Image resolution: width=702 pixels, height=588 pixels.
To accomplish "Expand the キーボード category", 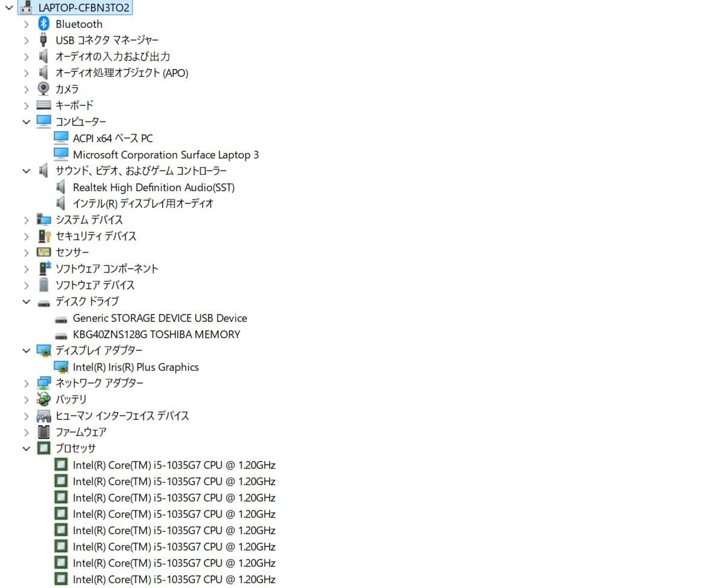I will coord(27,106).
